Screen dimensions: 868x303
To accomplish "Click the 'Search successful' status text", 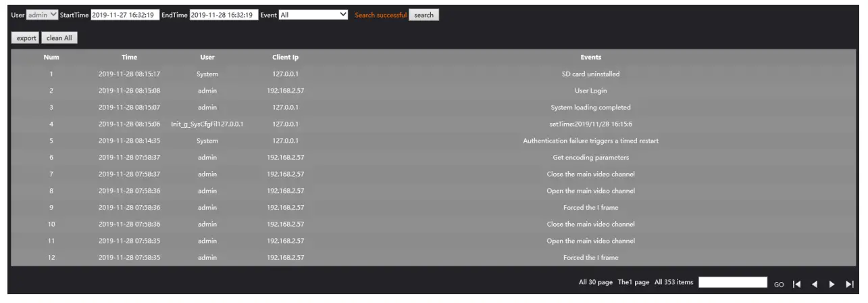I will 380,15.
